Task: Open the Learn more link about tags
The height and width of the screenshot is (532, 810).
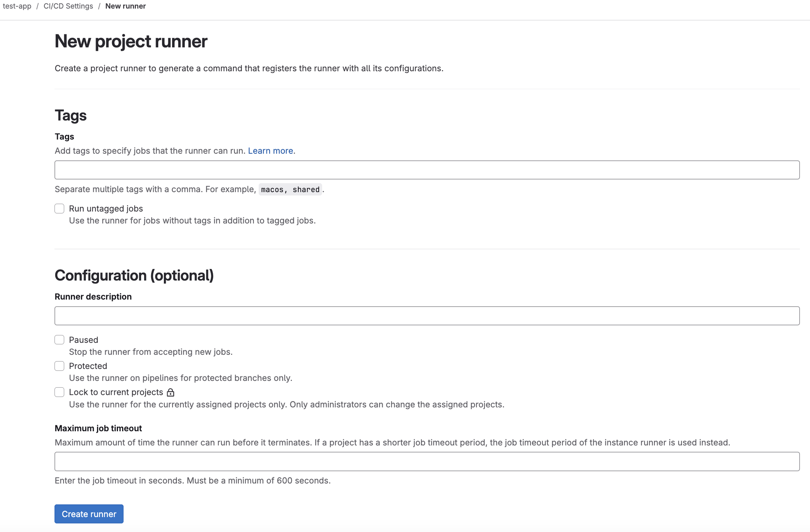Action: tap(271, 151)
